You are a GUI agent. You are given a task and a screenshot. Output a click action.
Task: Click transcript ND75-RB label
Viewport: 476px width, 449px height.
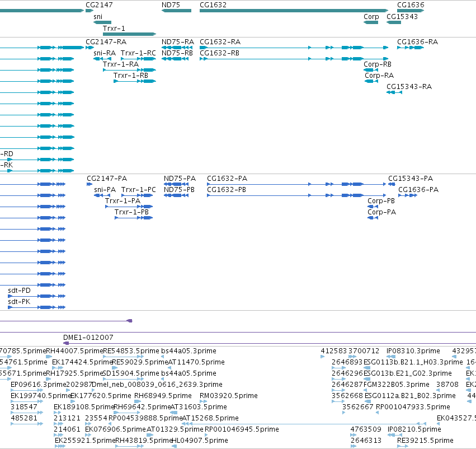point(177,53)
